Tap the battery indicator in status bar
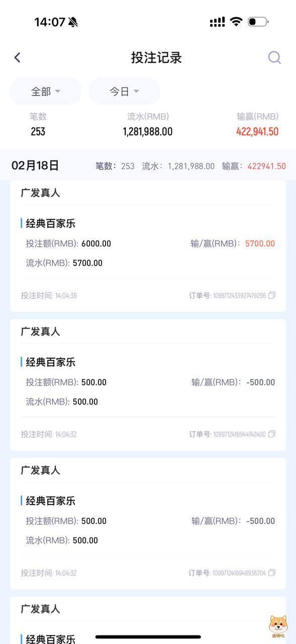The height and width of the screenshot is (644, 296). pyautogui.click(x=258, y=22)
